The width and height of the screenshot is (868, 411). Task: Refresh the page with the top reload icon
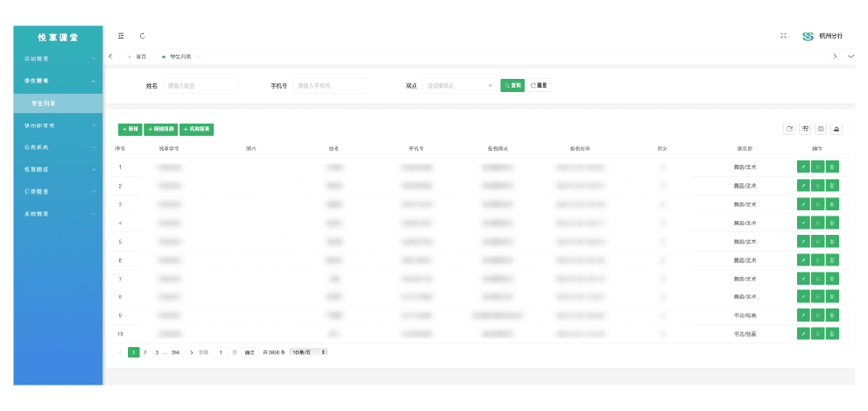[x=142, y=36]
